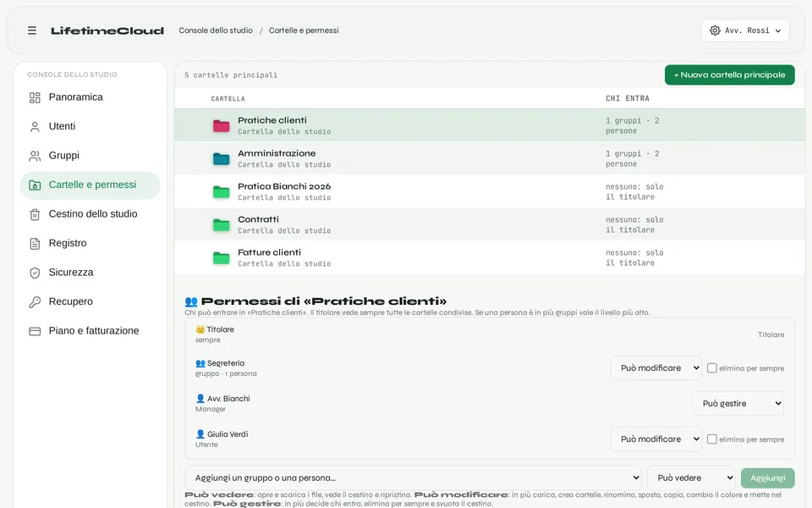
Task: Click the Cartelle e permessi folder-lock icon
Action: [35, 185]
